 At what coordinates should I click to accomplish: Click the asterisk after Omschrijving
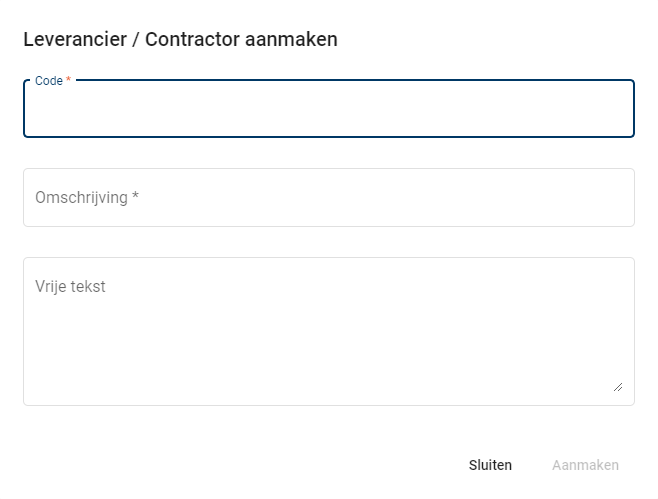[135, 198]
